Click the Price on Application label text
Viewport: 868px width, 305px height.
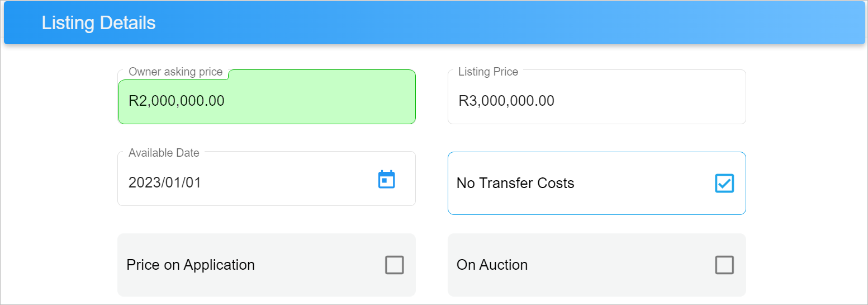point(191,265)
